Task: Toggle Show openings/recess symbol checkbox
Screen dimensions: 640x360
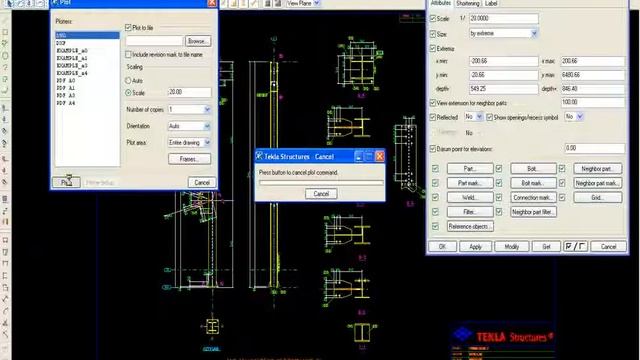Action: pos(489,117)
